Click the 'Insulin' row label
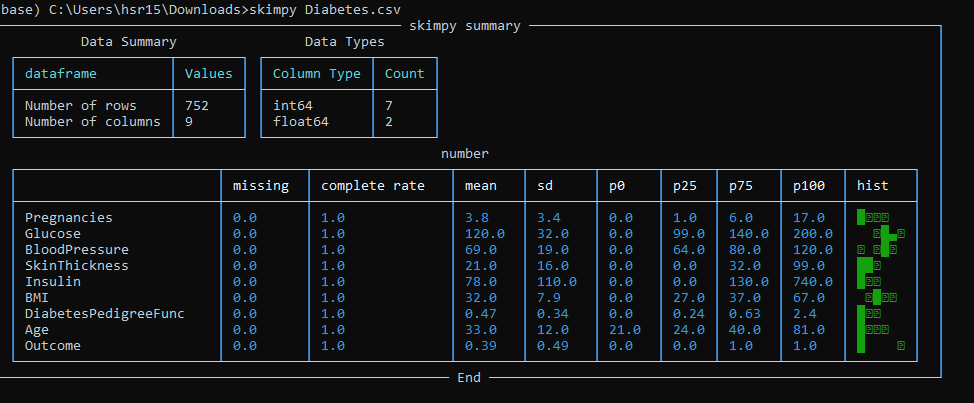Screen dimensions: 974x403 pyautogui.click(x=53, y=282)
